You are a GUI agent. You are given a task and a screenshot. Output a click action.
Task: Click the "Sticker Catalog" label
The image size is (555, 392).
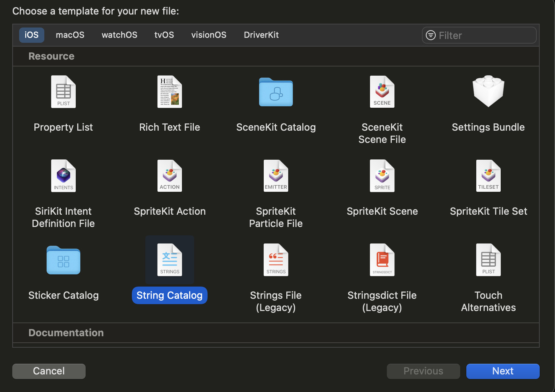63,295
